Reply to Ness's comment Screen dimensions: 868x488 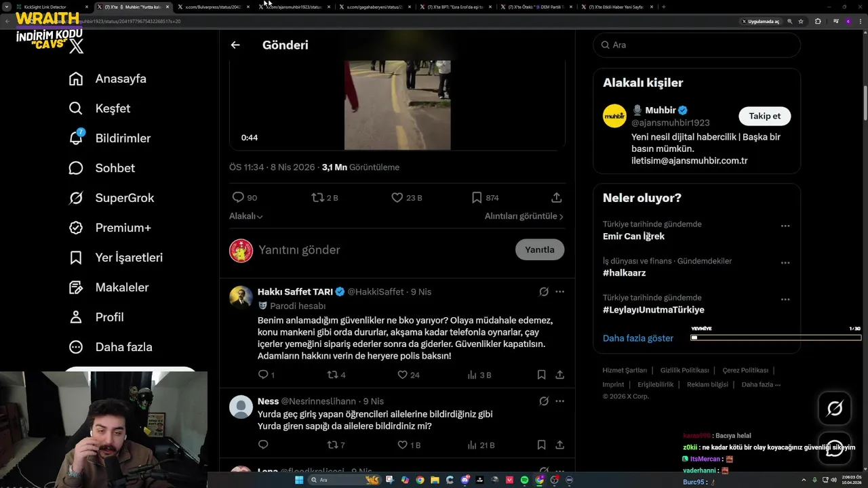(263, 445)
